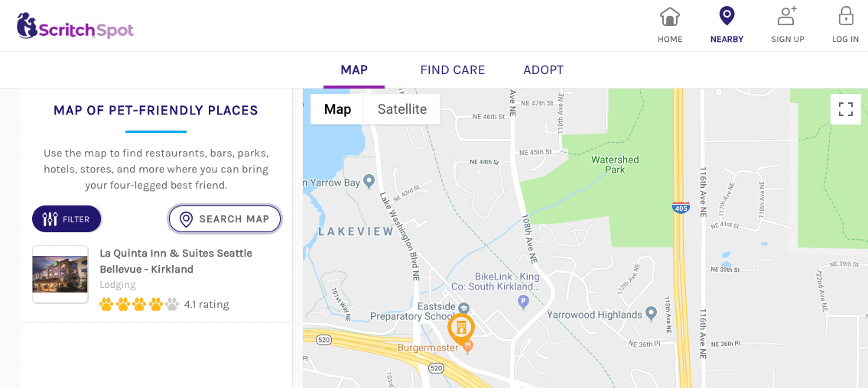The width and height of the screenshot is (868, 388).
Task: Open Log In padlock icon
Action: pyautogui.click(x=845, y=17)
